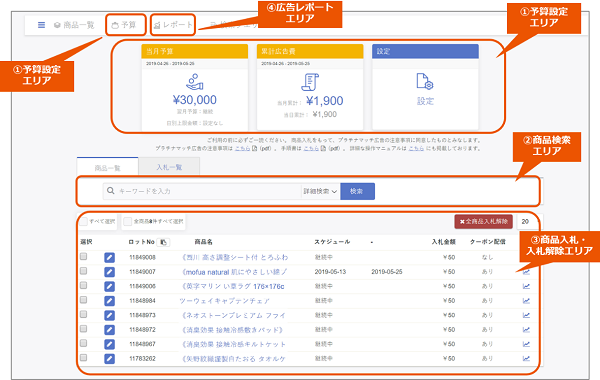Open こちら link after 手順書は

tap(311, 148)
